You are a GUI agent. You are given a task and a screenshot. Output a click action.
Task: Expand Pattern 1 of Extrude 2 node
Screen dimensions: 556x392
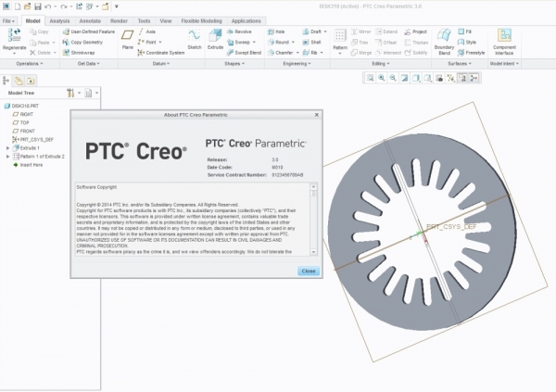7,157
